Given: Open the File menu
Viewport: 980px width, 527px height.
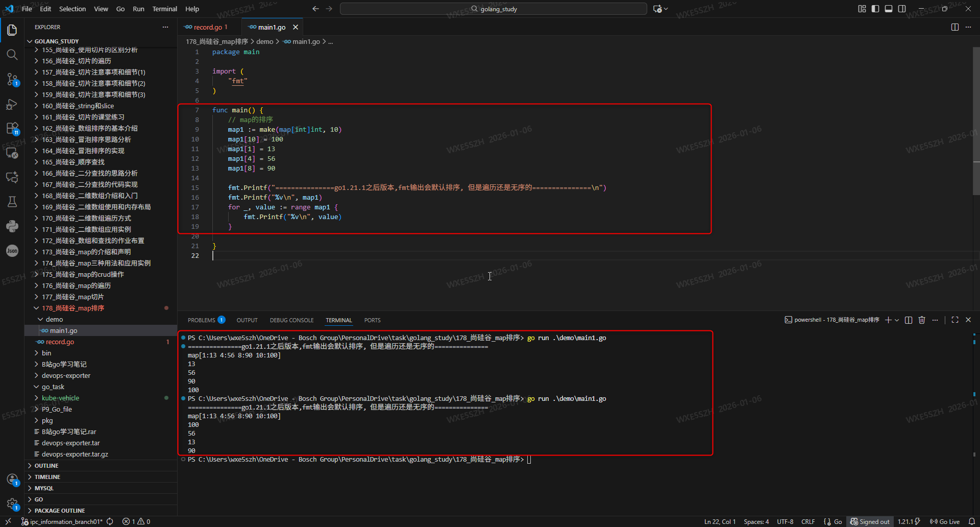Looking at the screenshot, I should click(27, 9).
